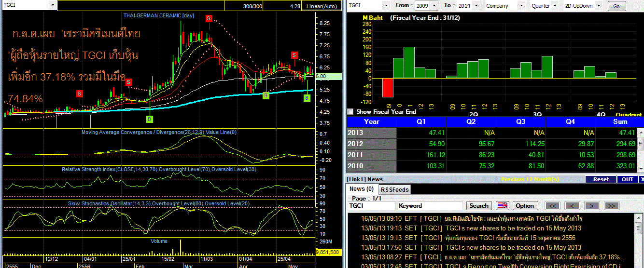
Task: Click the Search button in news
Action: click(479, 205)
